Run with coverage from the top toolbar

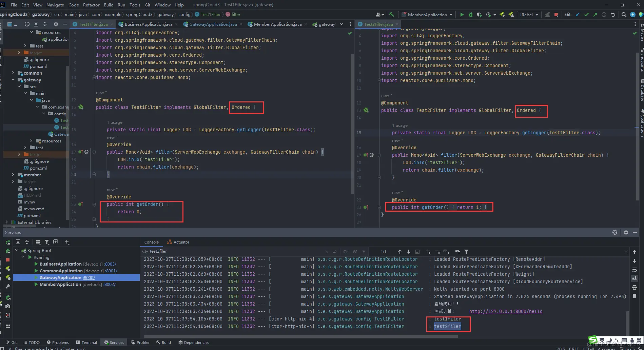(x=479, y=15)
